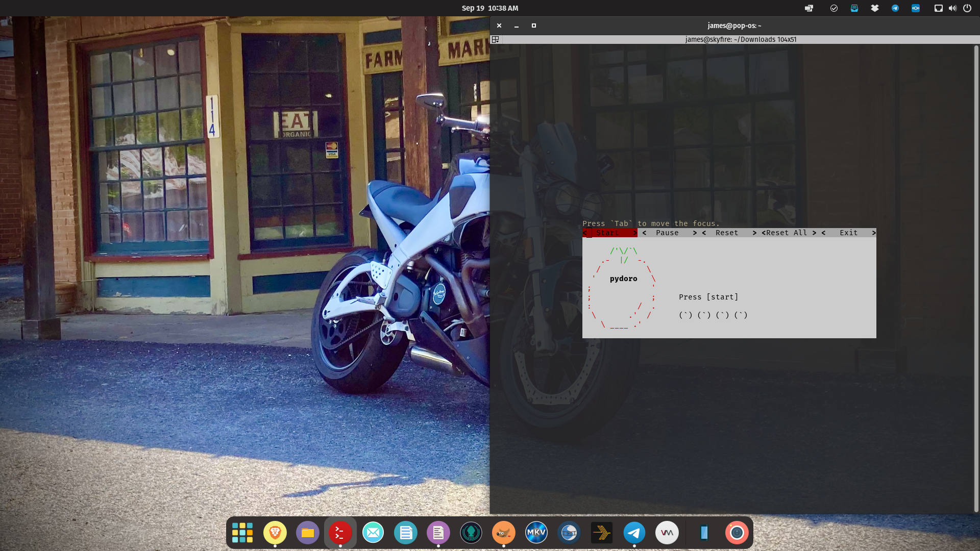Select the james@skyfire Downloads terminal tab

741,39
